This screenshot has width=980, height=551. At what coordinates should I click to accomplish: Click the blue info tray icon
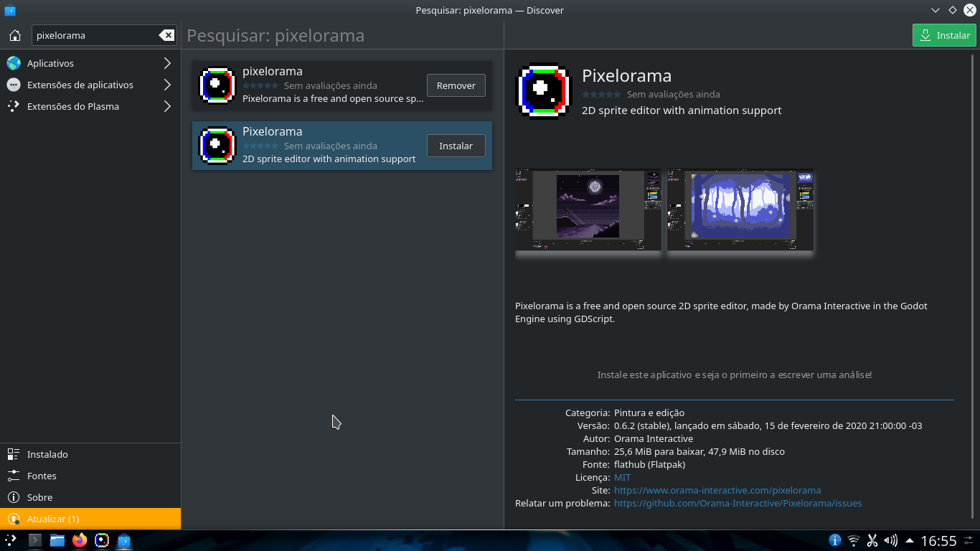(834, 540)
